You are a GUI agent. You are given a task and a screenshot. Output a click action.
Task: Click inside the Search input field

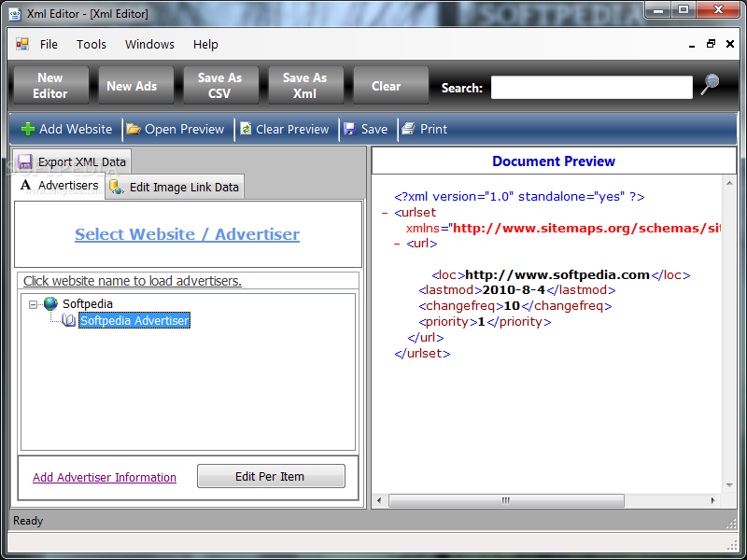pos(592,88)
